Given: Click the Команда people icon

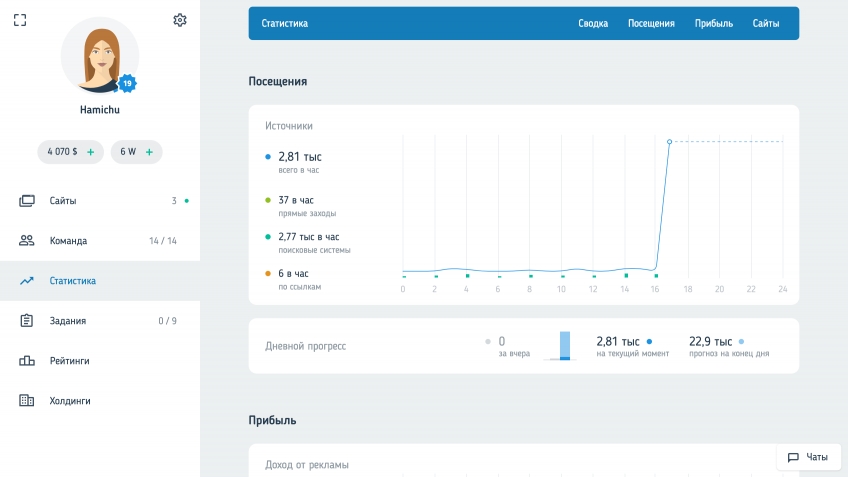Looking at the screenshot, I should (26, 241).
